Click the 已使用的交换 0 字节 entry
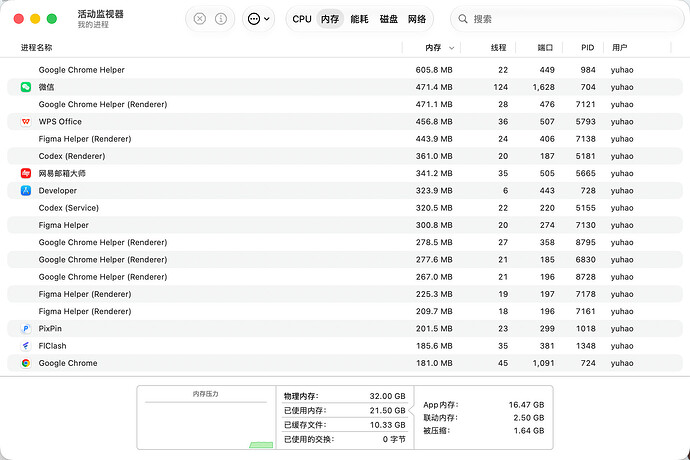 point(345,439)
